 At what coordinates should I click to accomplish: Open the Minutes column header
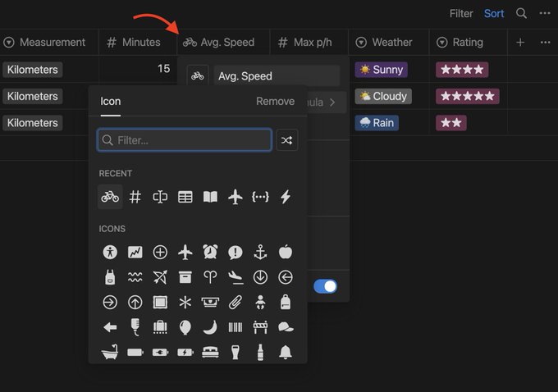(138, 43)
